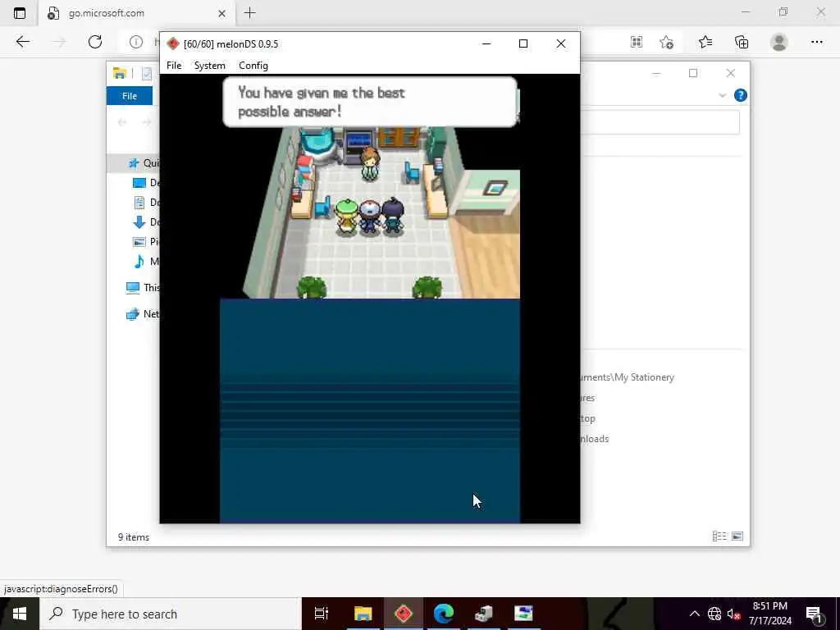Image resolution: width=840 pixels, height=630 pixels.
Task: Show hidden system tray icons
Action: [x=694, y=614]
